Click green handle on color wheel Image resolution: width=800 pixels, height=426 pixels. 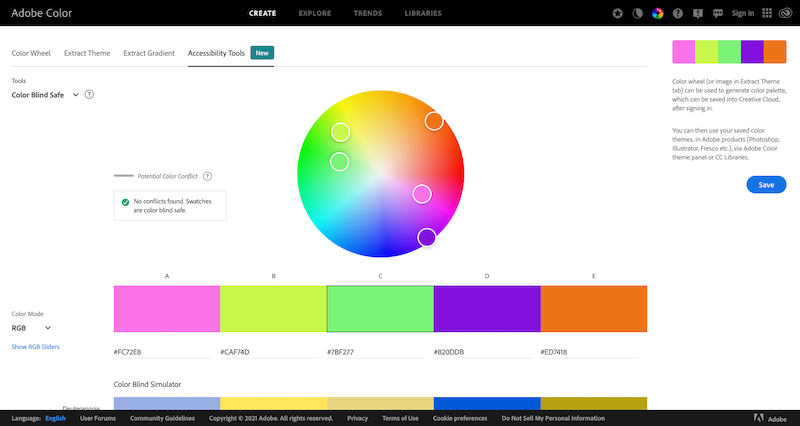(x=339, y=162)
